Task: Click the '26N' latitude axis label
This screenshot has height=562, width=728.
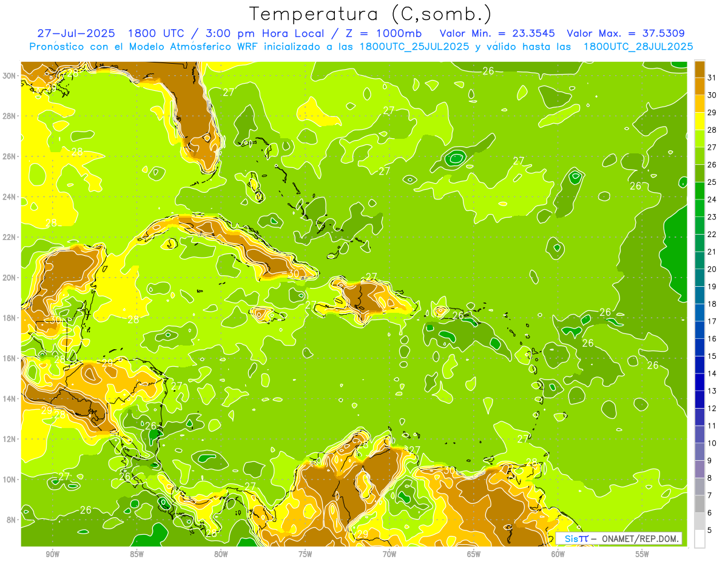Action: (9, 156)
